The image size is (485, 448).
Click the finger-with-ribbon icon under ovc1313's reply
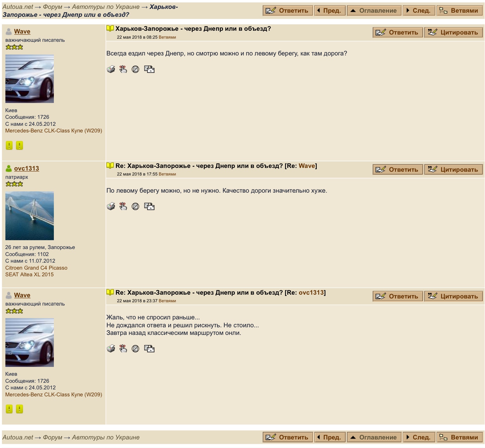pos(123,206)
